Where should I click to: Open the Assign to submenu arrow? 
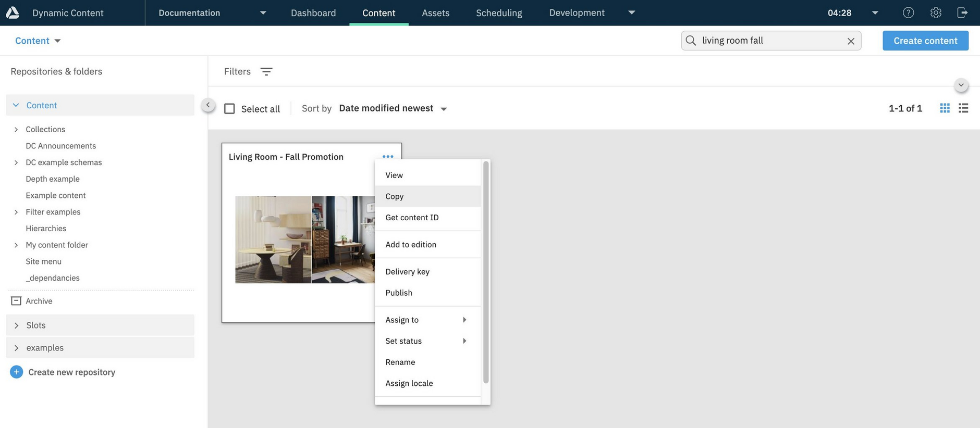[464, 320]
